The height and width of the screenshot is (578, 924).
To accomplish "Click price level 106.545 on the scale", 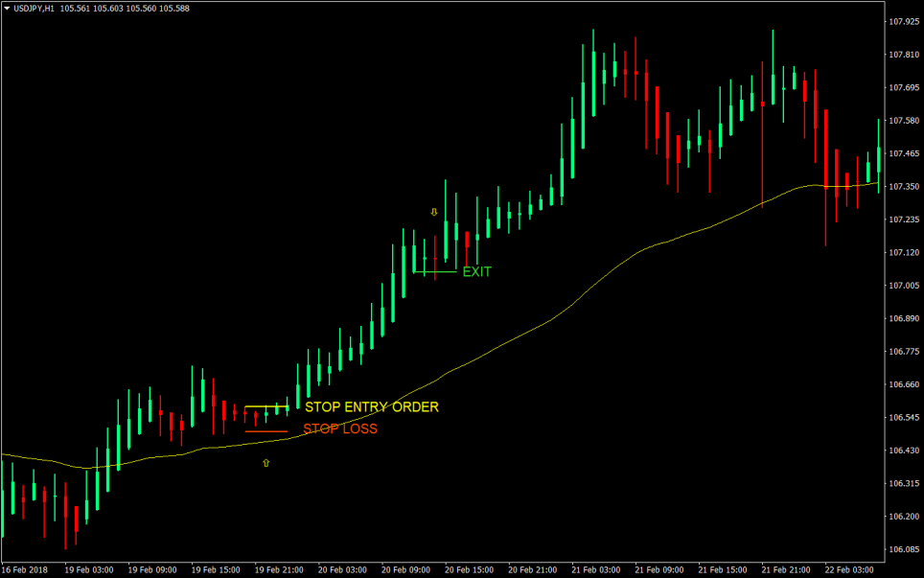I will pyautogui.click(x=904, y=418).
